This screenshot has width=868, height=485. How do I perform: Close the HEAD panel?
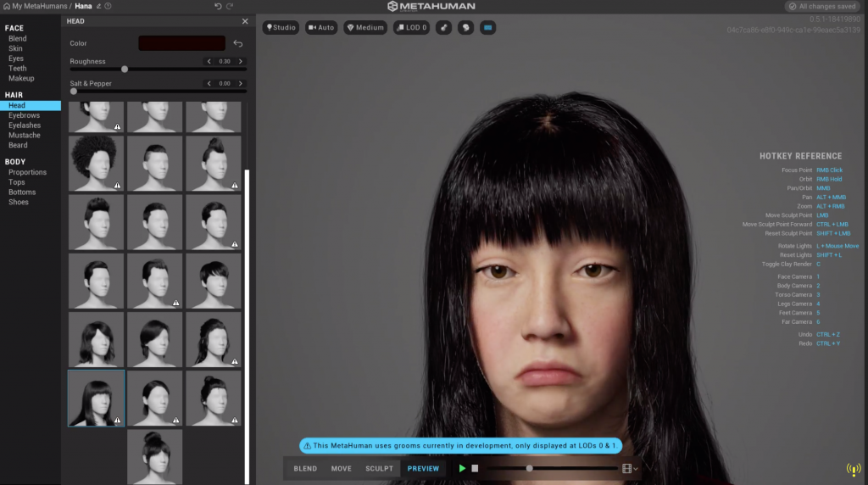[x=245, y=21]
